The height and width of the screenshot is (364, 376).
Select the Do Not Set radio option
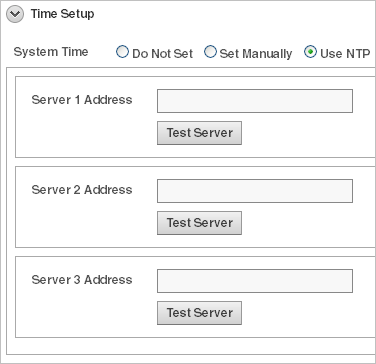122,52
